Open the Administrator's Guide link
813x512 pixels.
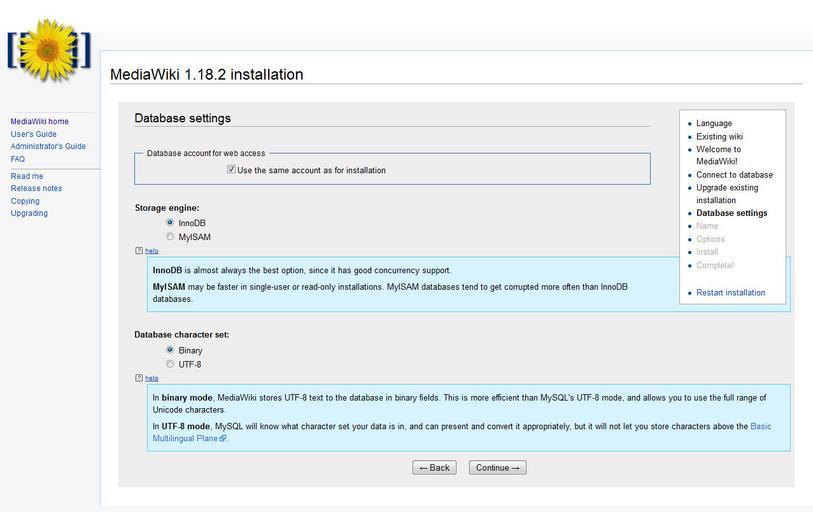click(x=48, y=147)
